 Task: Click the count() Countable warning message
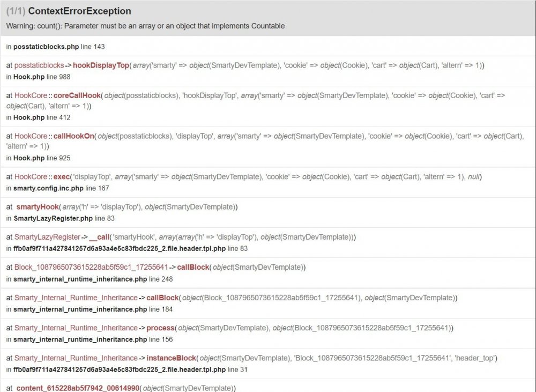pos(145,26)
